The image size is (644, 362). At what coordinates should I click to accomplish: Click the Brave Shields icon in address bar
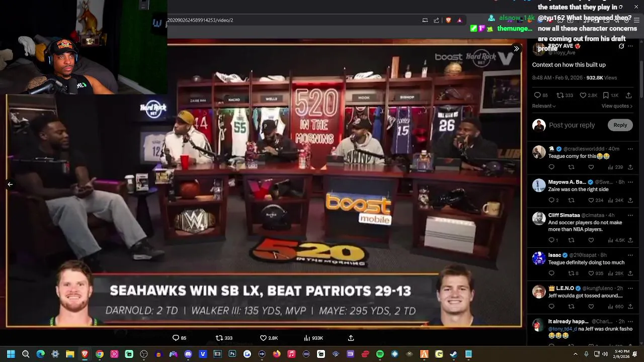click(x=448, y=20)
